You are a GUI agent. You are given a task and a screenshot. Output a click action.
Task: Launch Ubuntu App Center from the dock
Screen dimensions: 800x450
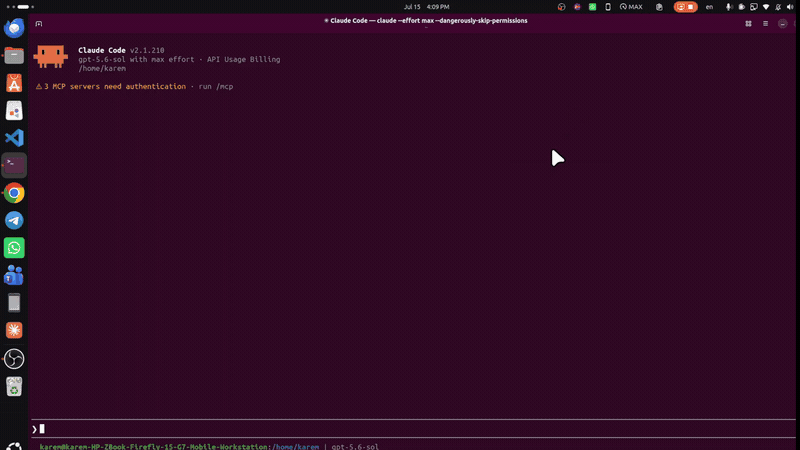coord(14,83)
